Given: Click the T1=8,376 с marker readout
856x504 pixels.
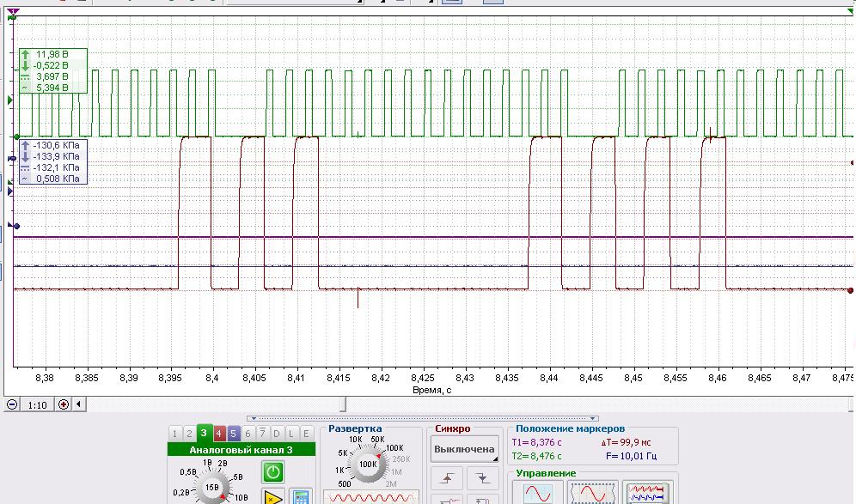Looking at the screenshot, I should tap(536, 442).
